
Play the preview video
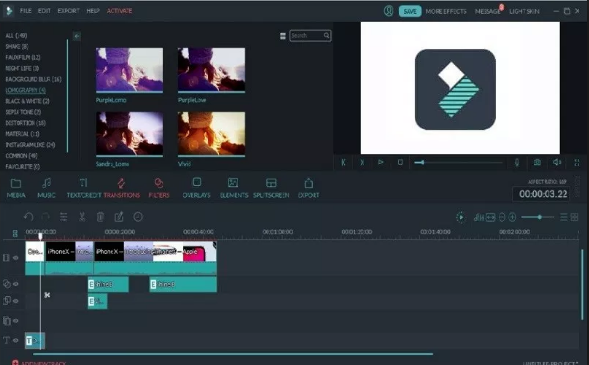pos(381,162)
